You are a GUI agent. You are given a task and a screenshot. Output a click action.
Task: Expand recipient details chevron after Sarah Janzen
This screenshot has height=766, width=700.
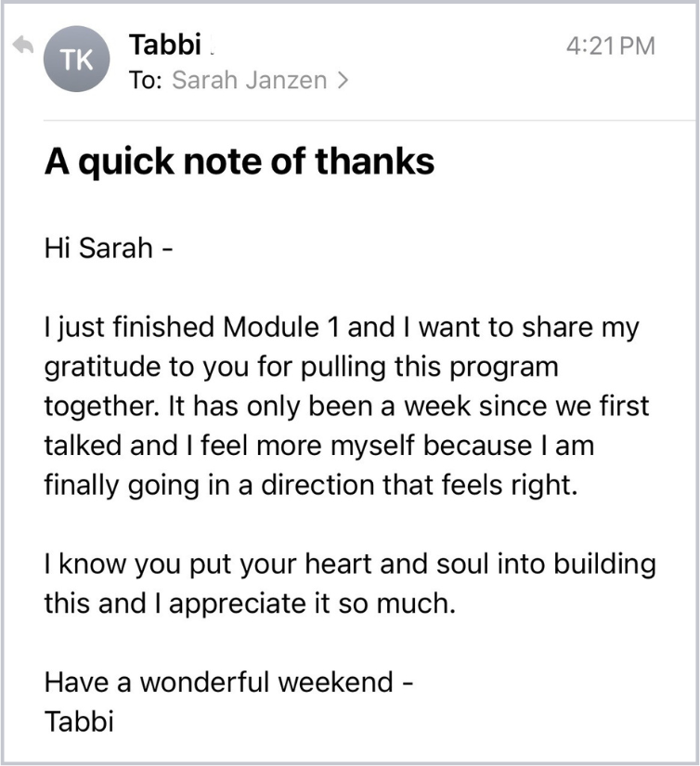point(344,81)
